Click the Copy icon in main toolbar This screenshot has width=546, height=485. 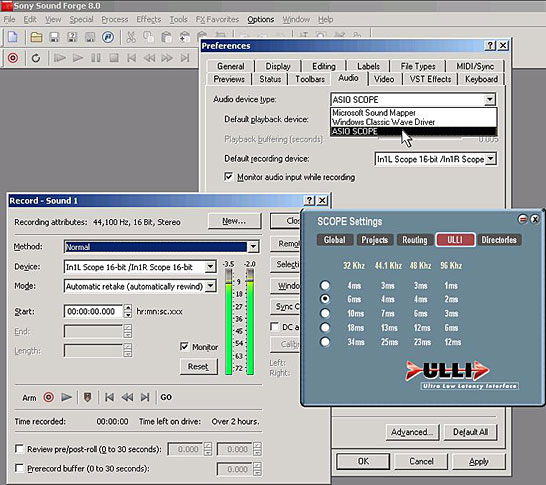coord(149,37)
